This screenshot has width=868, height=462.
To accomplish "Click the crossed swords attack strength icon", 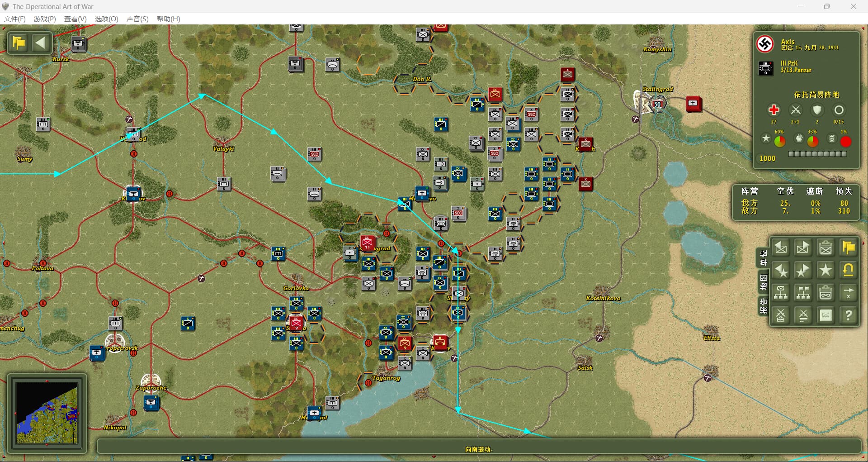I will 796,110.
